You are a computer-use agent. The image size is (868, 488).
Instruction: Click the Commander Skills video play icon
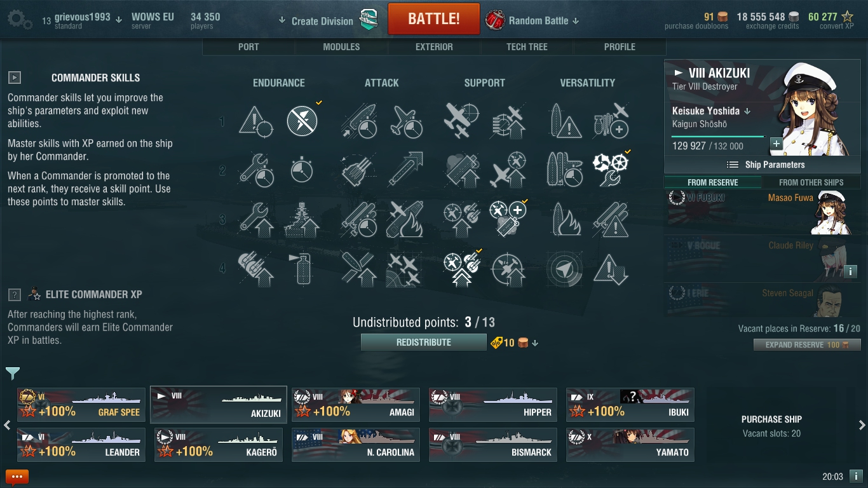(15, 78)
